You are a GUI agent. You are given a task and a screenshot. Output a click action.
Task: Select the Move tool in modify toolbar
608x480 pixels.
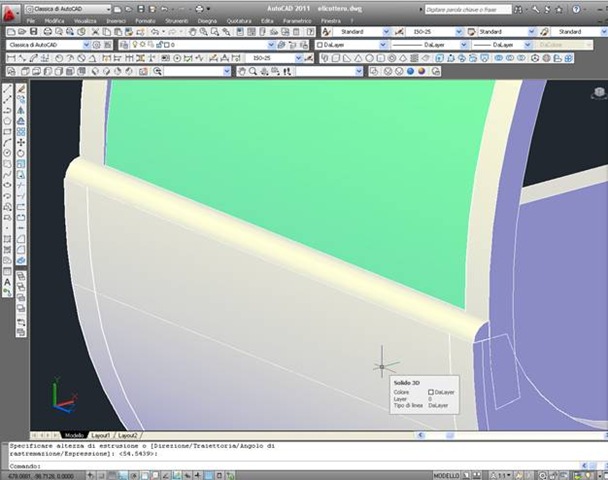click(21, 143)
